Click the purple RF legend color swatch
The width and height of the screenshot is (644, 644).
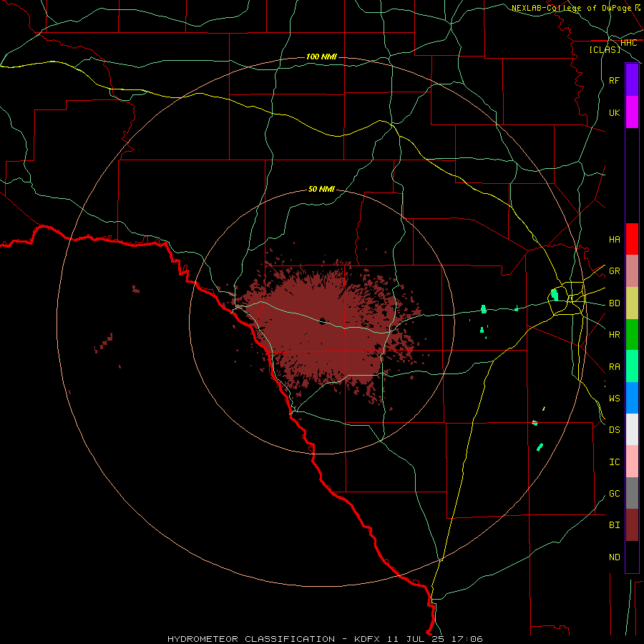tap(632, 79)
